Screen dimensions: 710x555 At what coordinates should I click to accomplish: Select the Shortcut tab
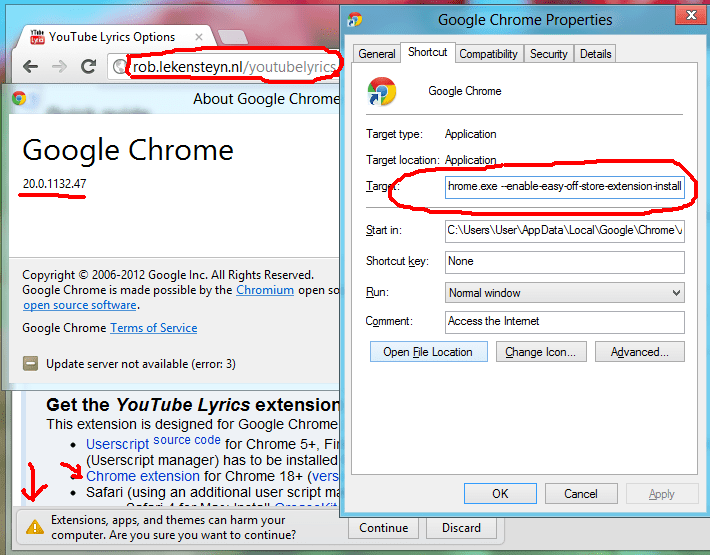click(427, 52)
